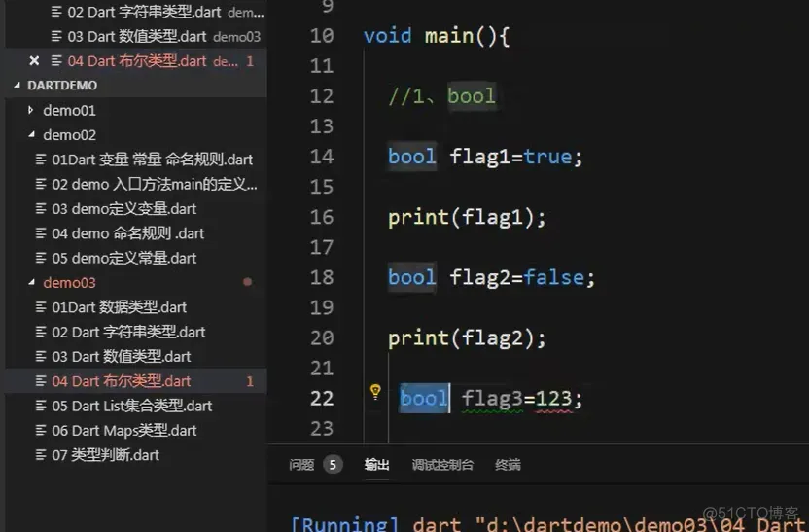Switch to the 输出 panel tab
Screen dimensions: 809x532
pyautogui.click(x=376, y=465)
